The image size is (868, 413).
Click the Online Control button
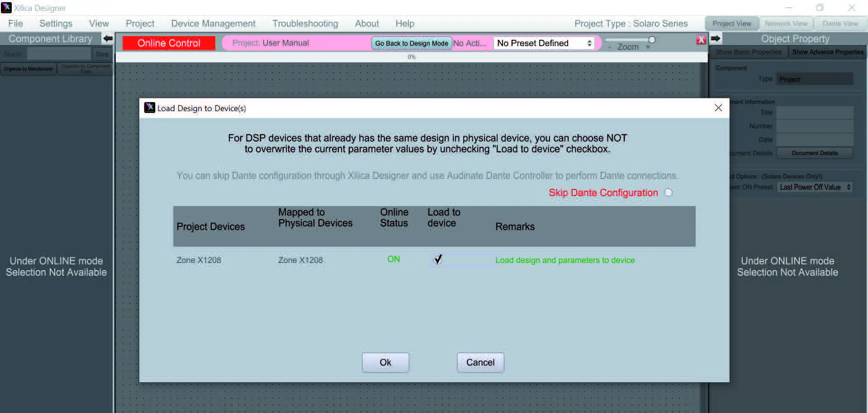click(x=169, y=43)
